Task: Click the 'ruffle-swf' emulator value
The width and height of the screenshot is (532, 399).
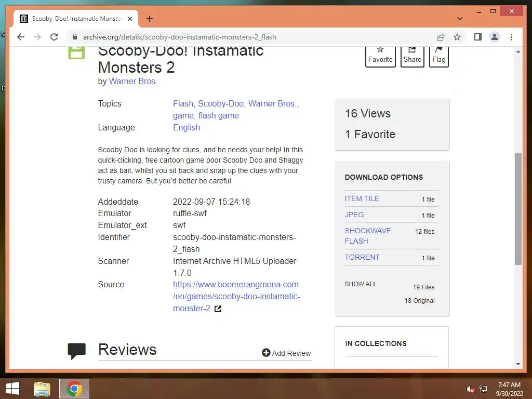Action: click(x=190, y=214)
